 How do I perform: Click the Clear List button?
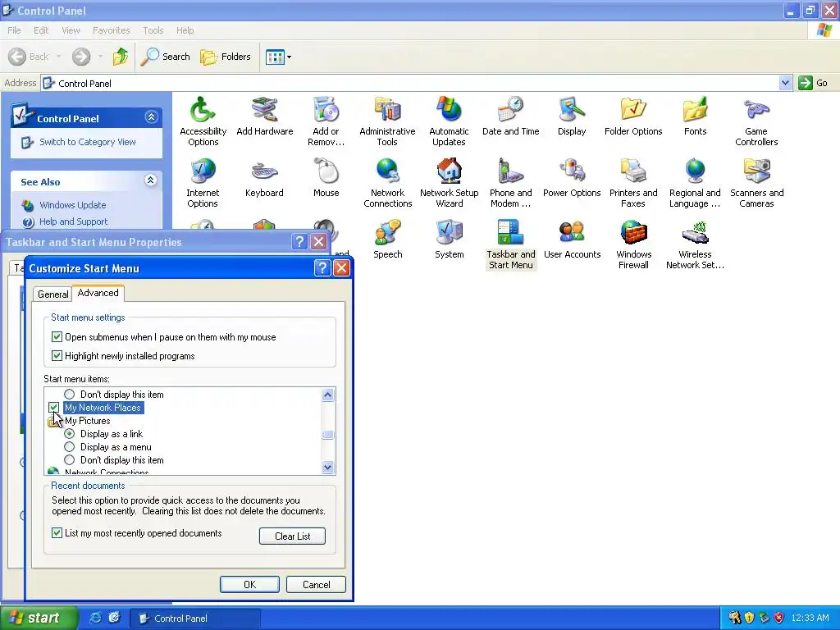(292, 536)
